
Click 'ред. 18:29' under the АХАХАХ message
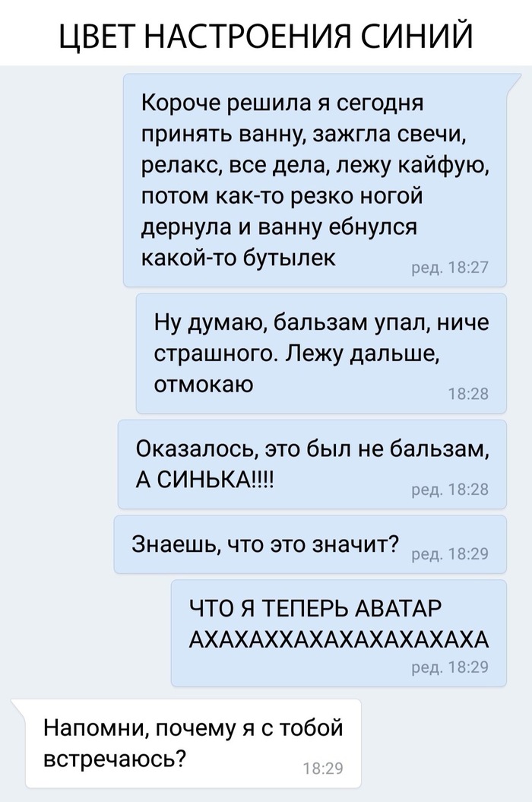[x=450, y=667]
